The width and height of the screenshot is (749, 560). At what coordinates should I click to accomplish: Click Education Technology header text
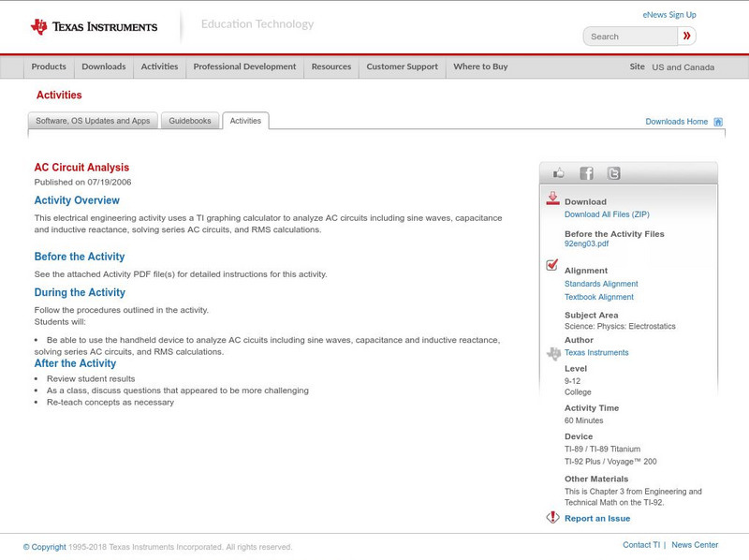coord(257,24)
